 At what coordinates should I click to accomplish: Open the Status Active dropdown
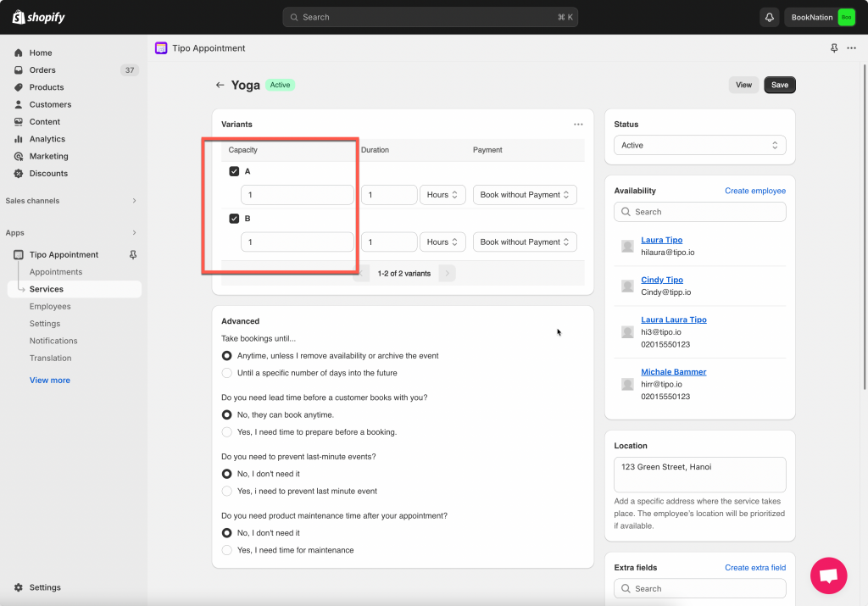click(699, 146)
